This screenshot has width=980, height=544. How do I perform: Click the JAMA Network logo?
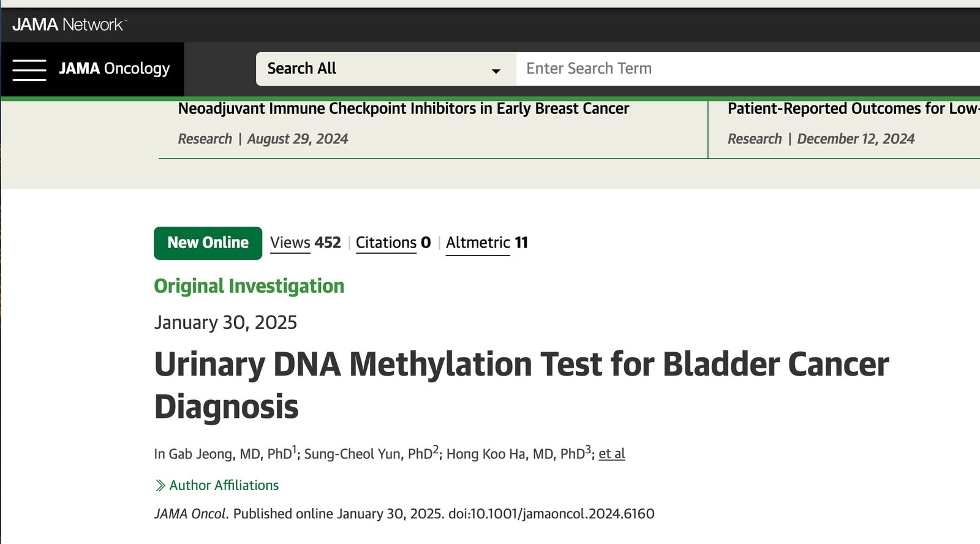point(69,25)
